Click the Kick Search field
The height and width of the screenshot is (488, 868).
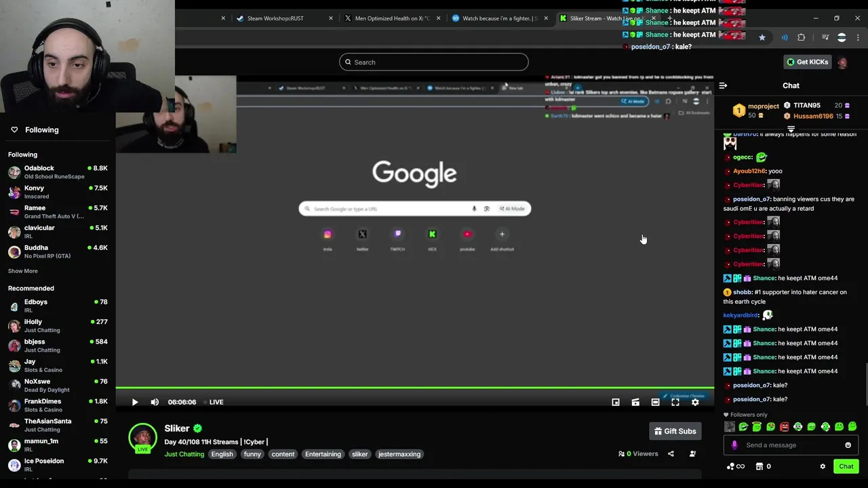click(x=434, y=62)
